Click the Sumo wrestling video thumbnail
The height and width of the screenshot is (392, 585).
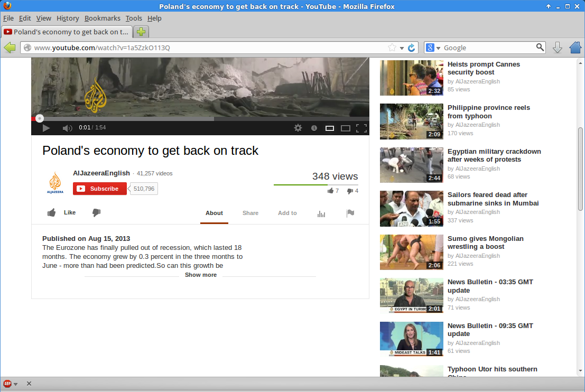pos(412,252)
